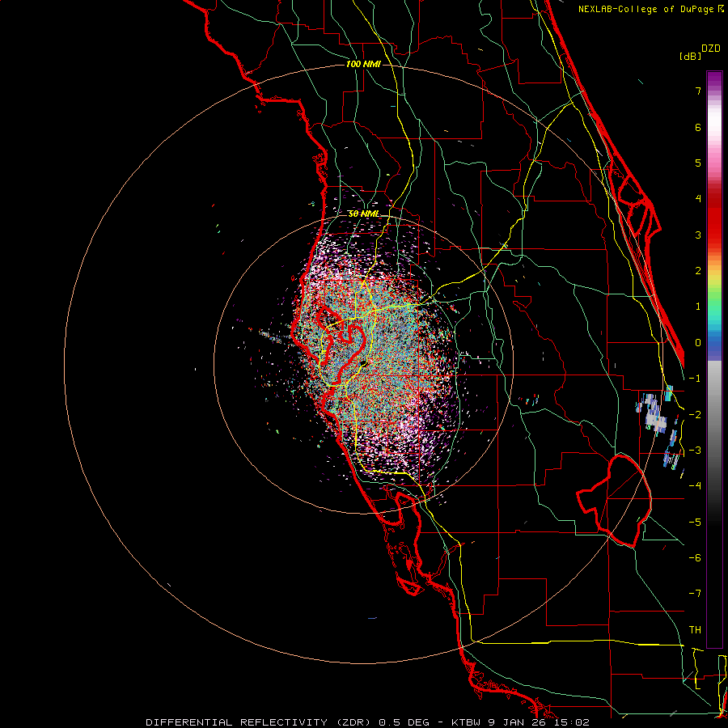Click the 7 tick on the dB scale
The height and width of the screenshot is (728, 728).
click(x=698, y=91)
